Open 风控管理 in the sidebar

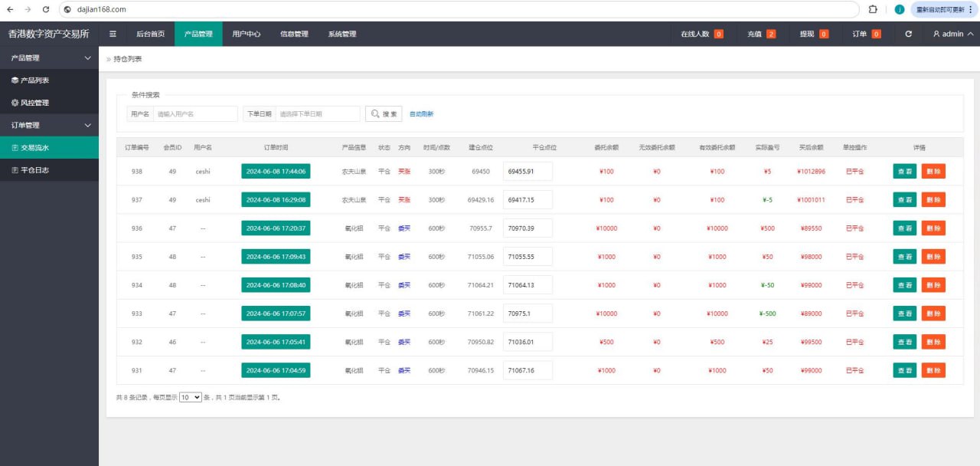click(34, 103)
